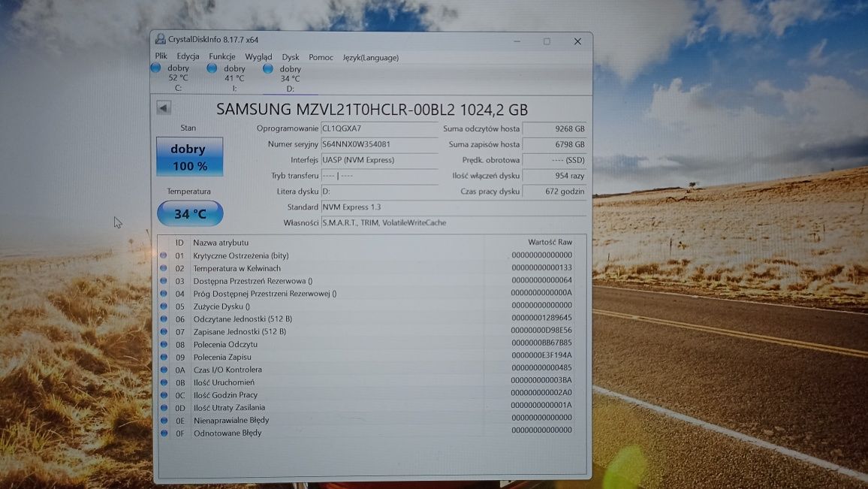Image resolution: width=868 pixels, height=489 pixels.
Task: Click status dot for Temperatura w Kelwinach row
Action: pos(163,268)
